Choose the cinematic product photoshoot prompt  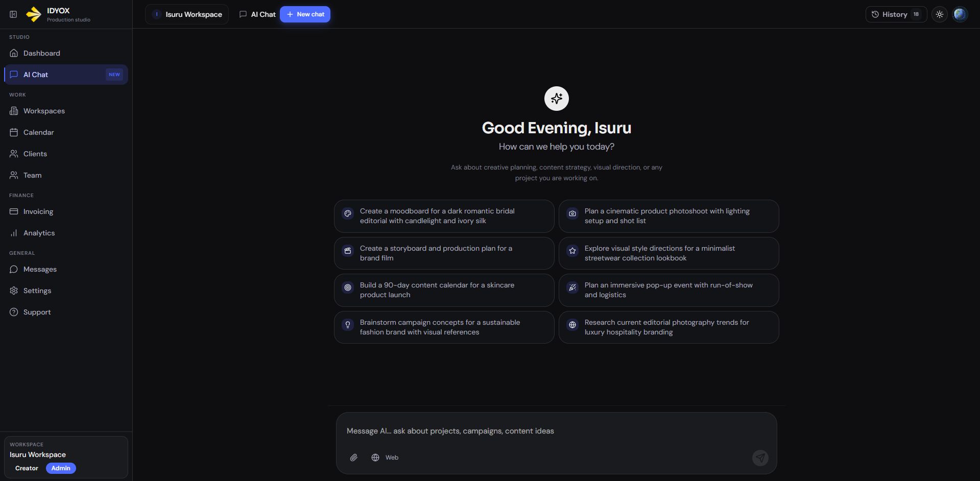(x=669, y=216)
